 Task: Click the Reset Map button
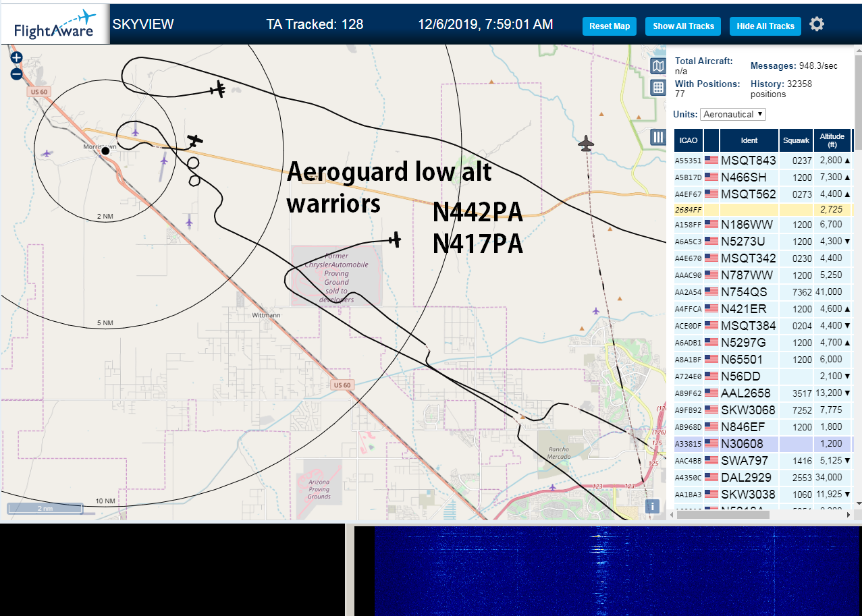pyautogui.click(x=610, y=26)
